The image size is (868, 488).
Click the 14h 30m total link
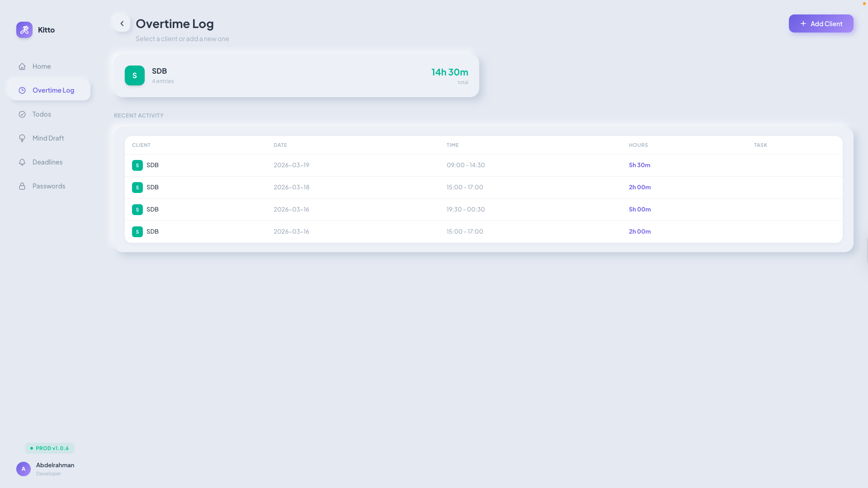(449, 72)
